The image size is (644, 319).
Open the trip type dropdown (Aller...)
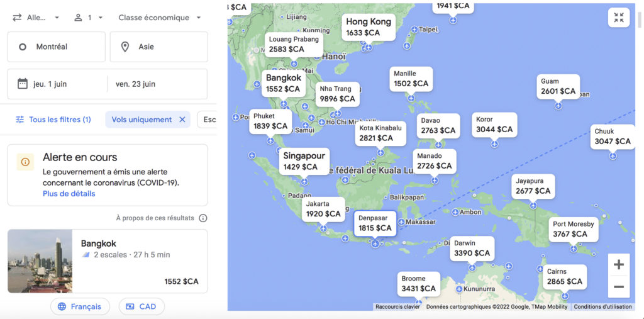coord(36,18)
